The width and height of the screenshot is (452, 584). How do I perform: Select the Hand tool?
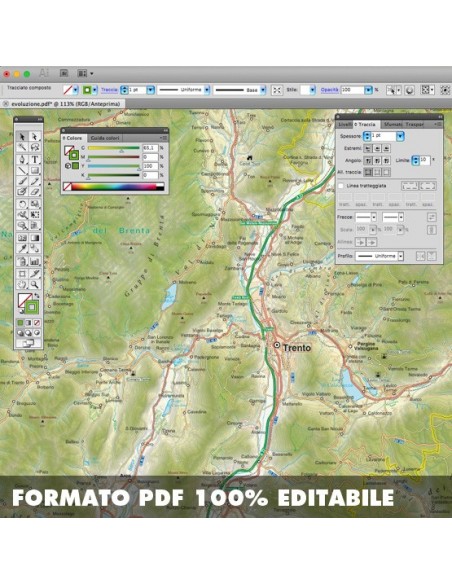pos(22,285)
